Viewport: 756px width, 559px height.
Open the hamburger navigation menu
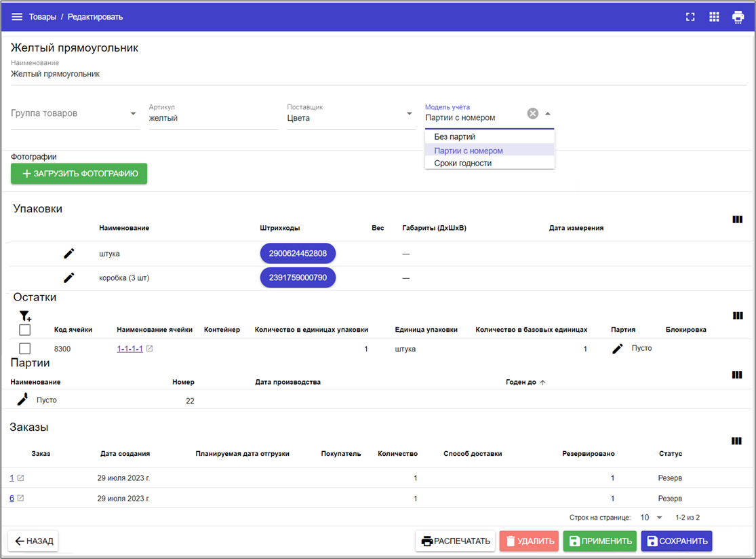(x=17, y=17)
